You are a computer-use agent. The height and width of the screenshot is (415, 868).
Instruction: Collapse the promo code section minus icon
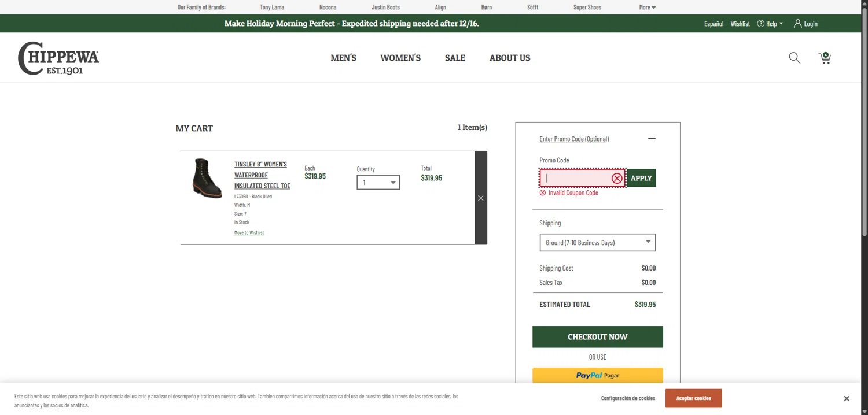652,139
